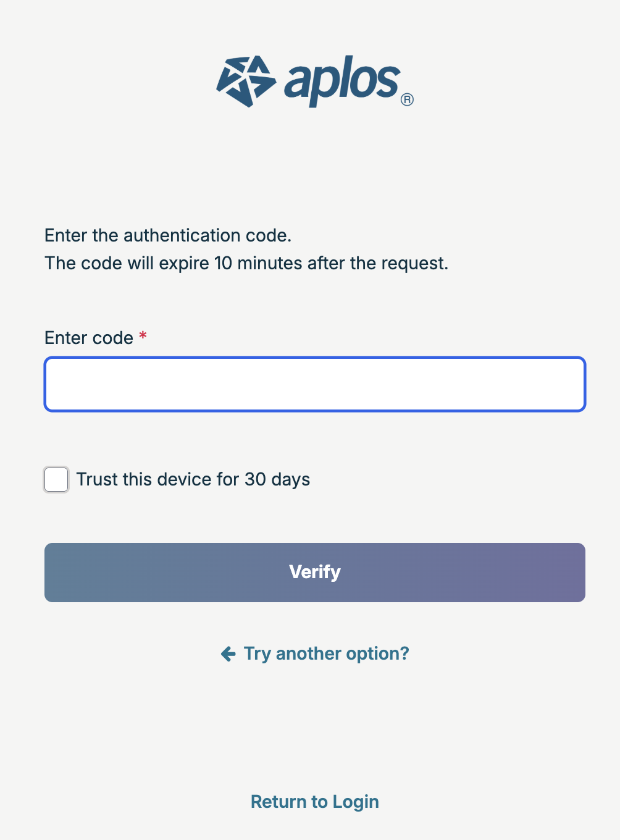Click the word 'Verify' on the button
Viewport: 620px width, 840px height.
(x=315, y=572)
